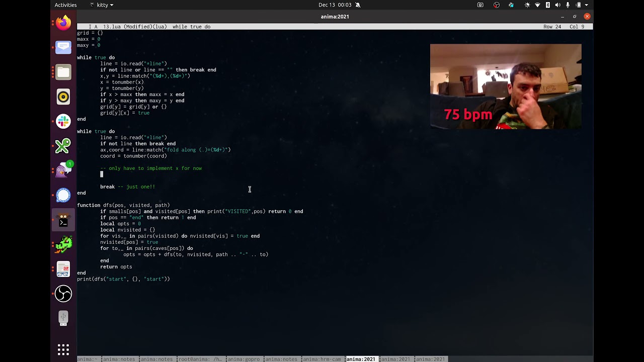This screenshot has height=362, width=644.
Task: Open Pidgin with the notification badge
Action: (x=63, y=170)
